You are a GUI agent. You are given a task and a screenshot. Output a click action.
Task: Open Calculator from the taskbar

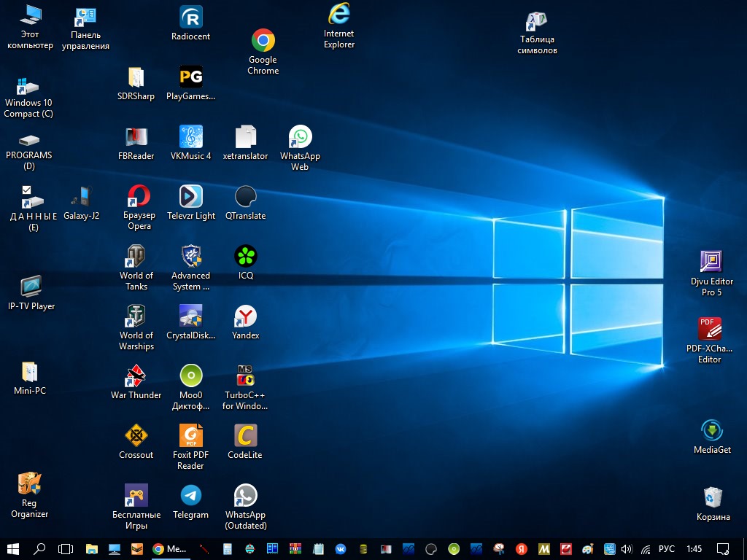click(x=228, y=549)
